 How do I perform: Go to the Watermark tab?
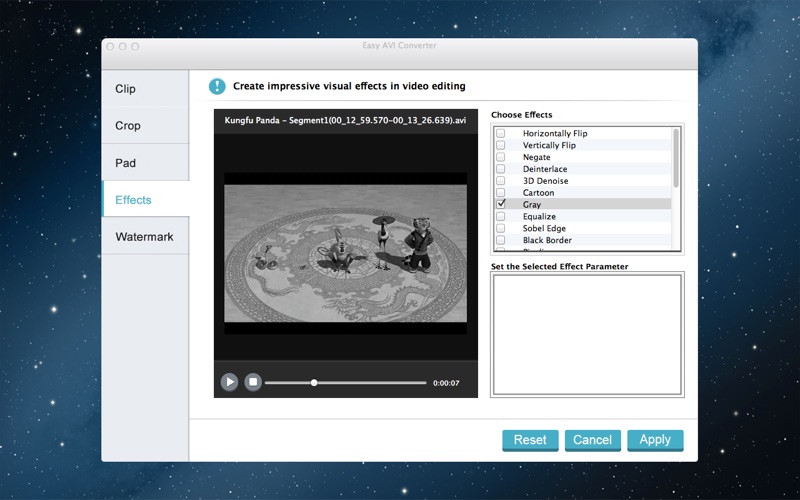tap(145, 237)
